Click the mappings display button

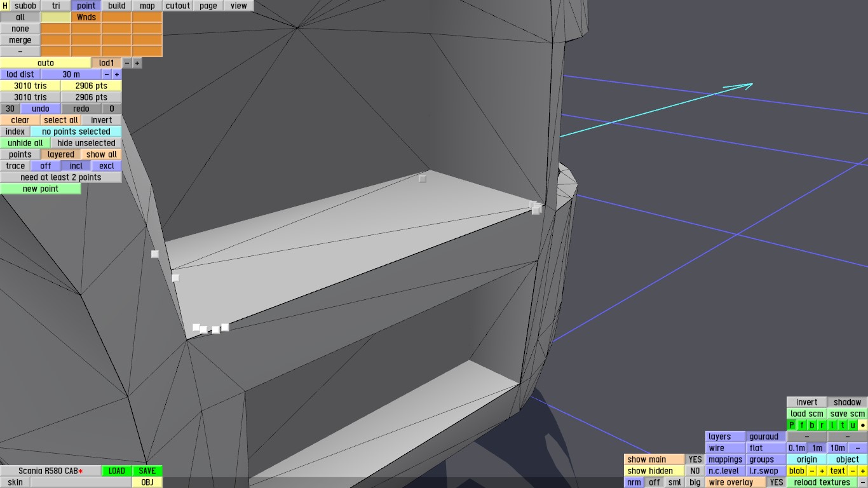point(726,459)
